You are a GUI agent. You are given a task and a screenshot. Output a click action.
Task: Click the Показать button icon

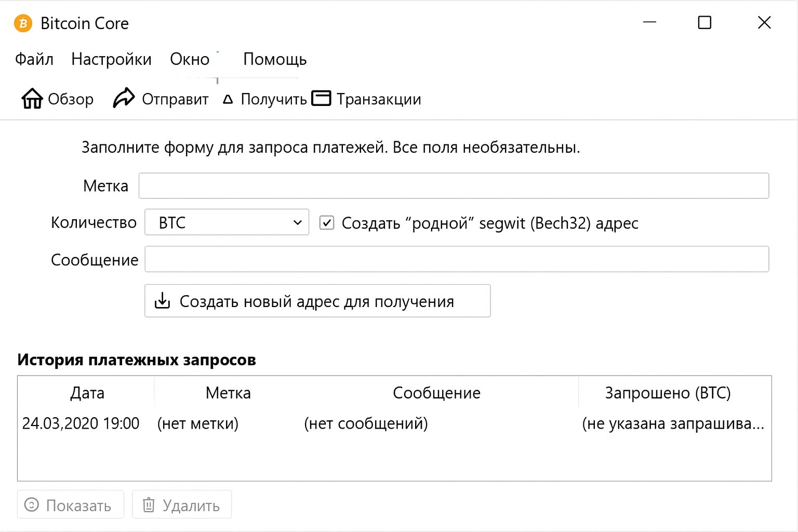32,504
